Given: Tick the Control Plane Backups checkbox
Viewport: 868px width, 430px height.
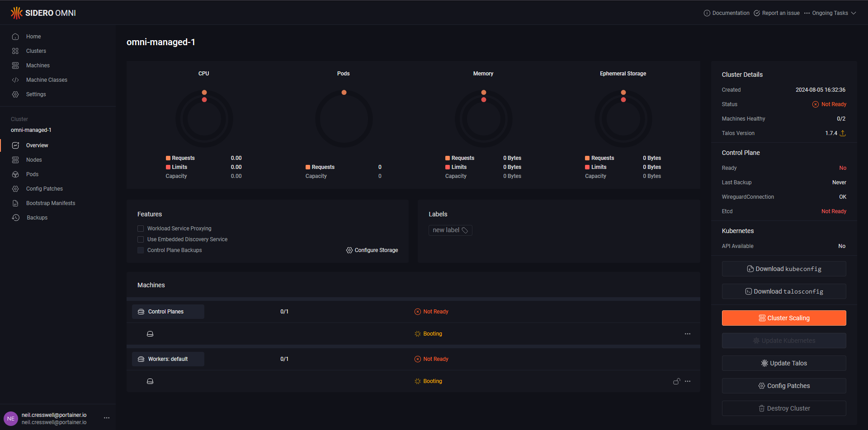Looking at the screenshot, I should point(141,250).
